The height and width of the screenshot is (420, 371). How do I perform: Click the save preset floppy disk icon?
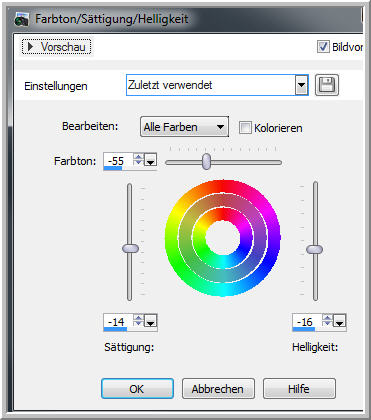tap(327, 85)
